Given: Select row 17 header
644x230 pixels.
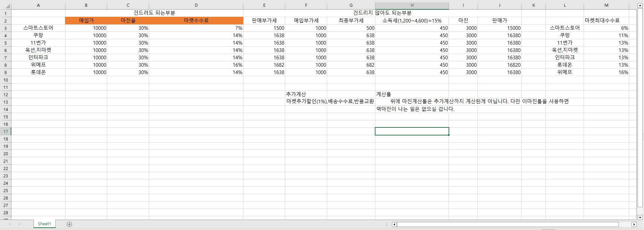Looking at the screenshot, I should (6, 131).
